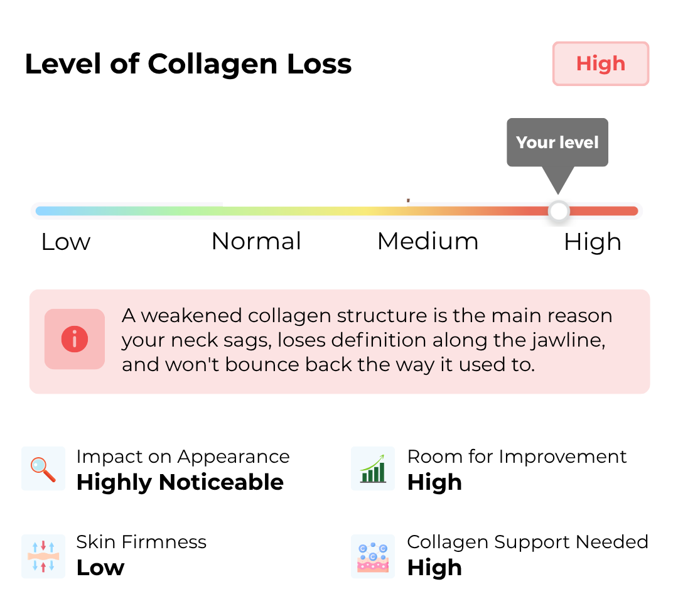Click the High value under Collagen Support Needed

click(x=434, y=568)
